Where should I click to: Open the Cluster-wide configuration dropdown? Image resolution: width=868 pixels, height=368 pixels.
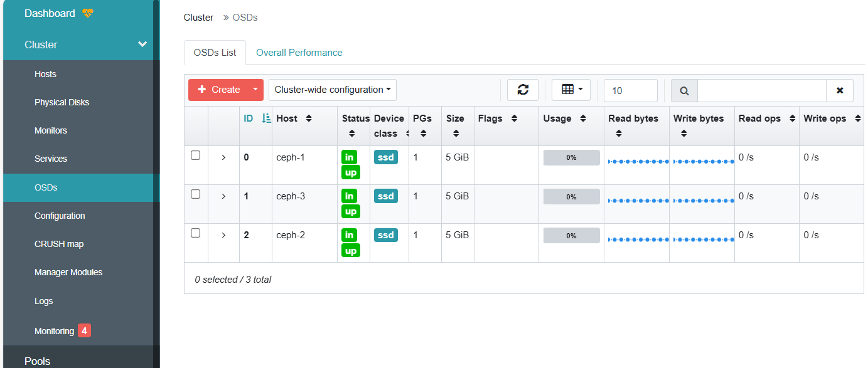tap(333, 90)
